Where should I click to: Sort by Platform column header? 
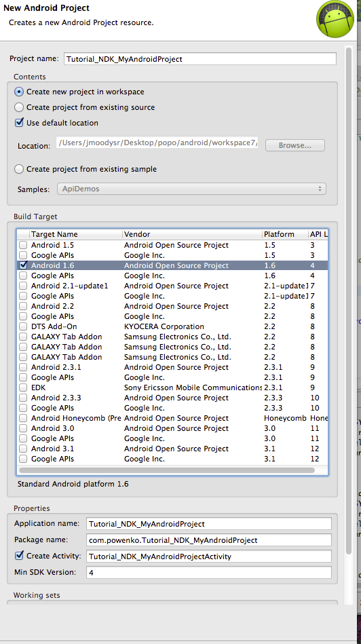pos(285,234)
